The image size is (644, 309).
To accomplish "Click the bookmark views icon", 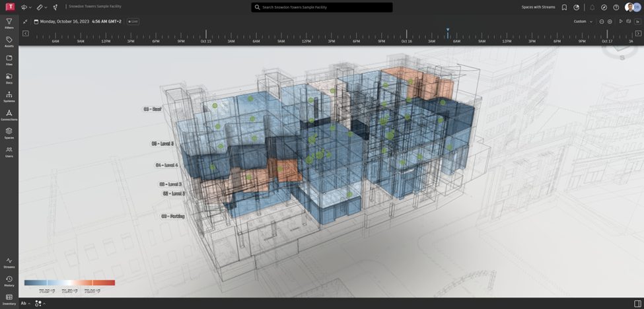I will click(564, 7).
